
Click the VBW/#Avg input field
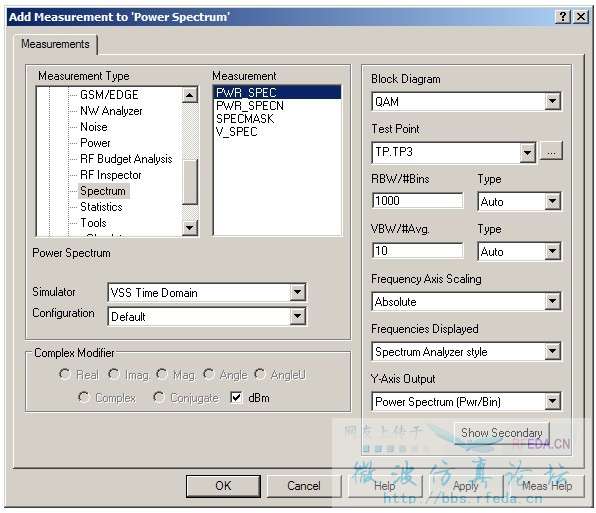pyautogui.click(x=417, y=251)
